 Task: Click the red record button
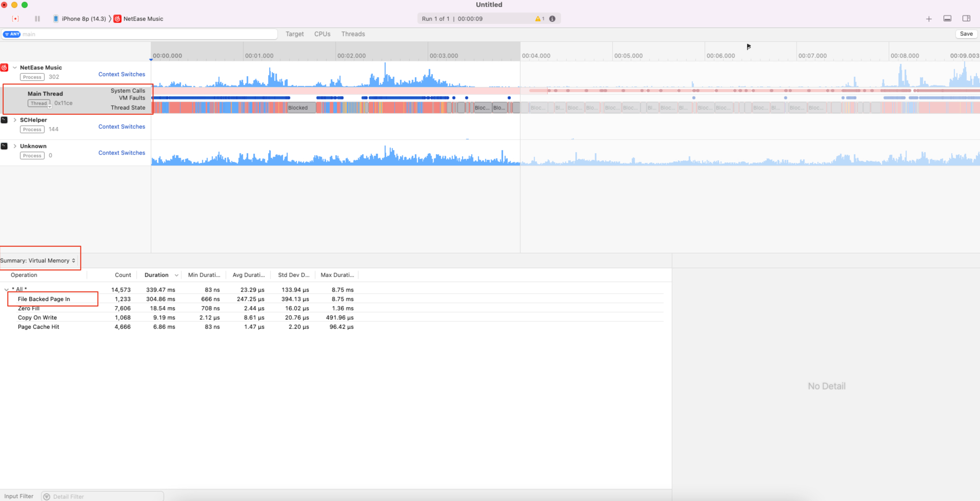point(15,19)
